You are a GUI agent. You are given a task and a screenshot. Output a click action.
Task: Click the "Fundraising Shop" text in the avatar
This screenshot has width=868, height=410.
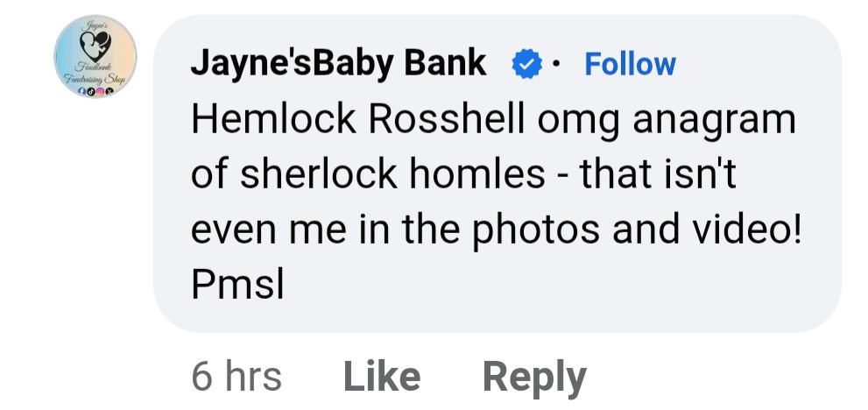[x=94, y=79]
